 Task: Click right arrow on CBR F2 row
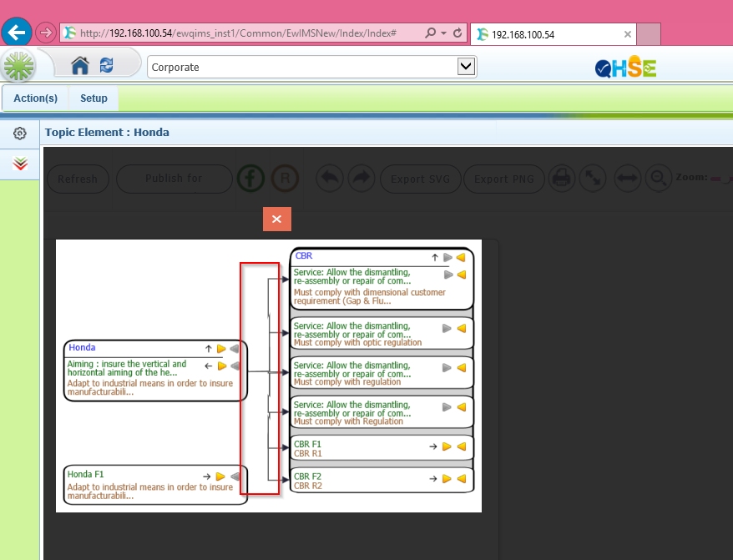pyautogui.click(x=433, y=479)
